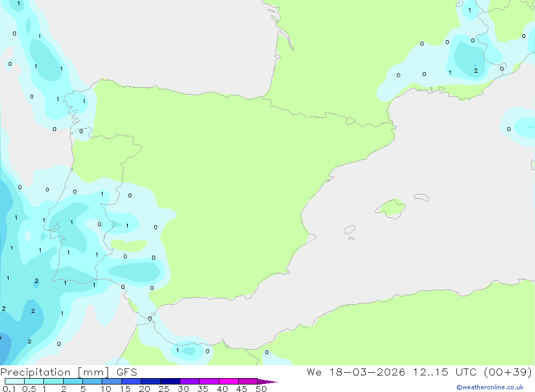Pick the 15–20 mm legend color swatch
The height and width of the screenshot is (392, 535).
pos(132,381)
